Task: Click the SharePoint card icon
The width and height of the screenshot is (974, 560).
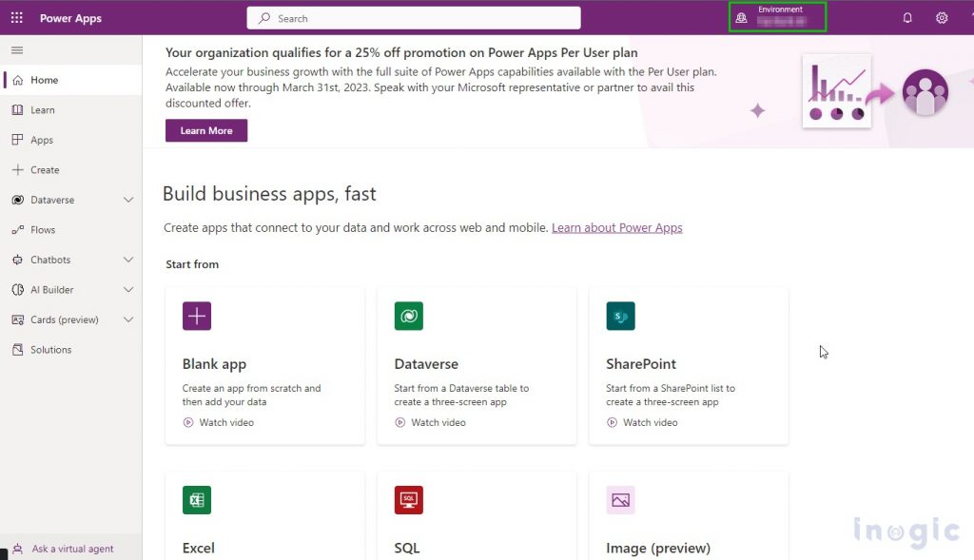Action: pyautogui.click(x=620, y=316)
